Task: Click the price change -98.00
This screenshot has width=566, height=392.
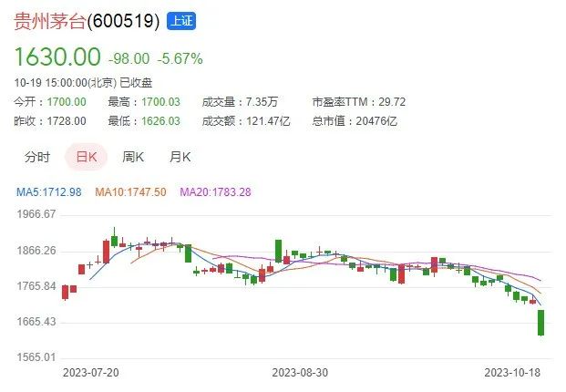Action: pyautogui.click(x=129, y=59)
